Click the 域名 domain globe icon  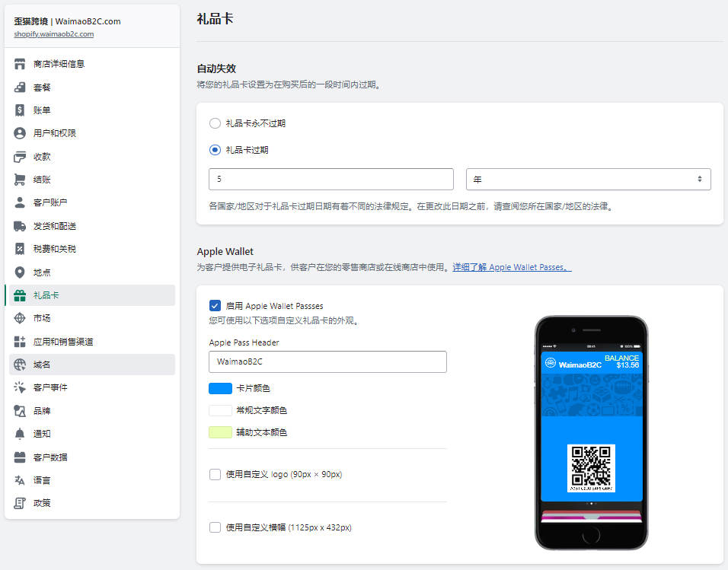pos(20,365)
